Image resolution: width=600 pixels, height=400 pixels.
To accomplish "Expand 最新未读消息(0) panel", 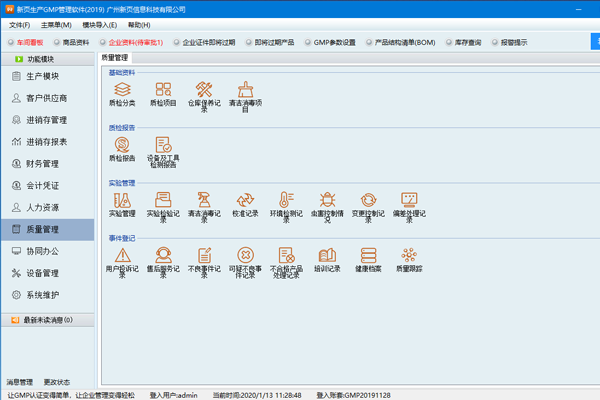I will coord(47,320).
